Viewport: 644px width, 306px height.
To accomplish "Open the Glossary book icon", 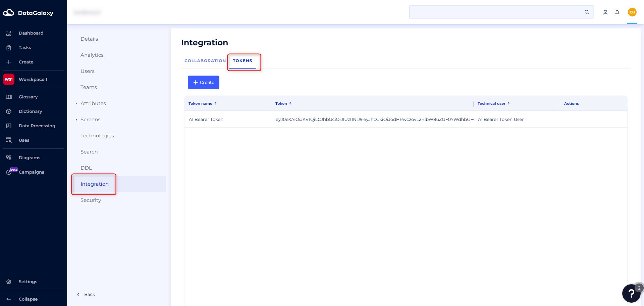I will tap(9, 97).
